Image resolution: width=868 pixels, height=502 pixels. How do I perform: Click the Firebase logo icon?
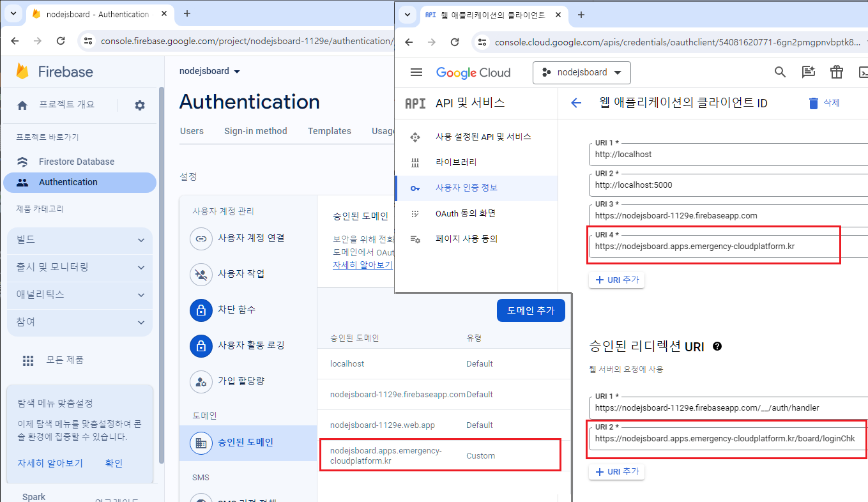point(23,72)
